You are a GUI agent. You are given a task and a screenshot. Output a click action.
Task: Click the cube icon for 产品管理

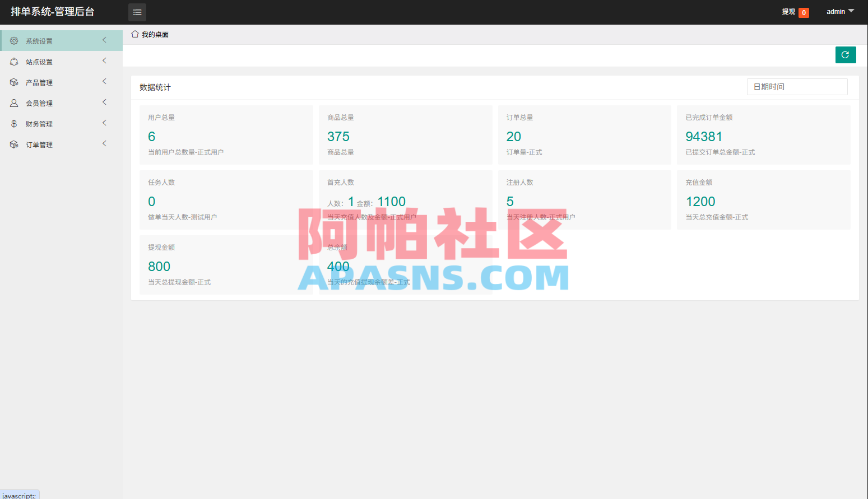tap(14, 82)
